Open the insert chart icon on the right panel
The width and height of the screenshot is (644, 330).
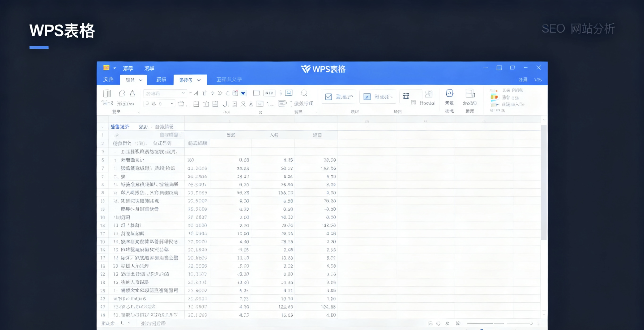(494, 98)
